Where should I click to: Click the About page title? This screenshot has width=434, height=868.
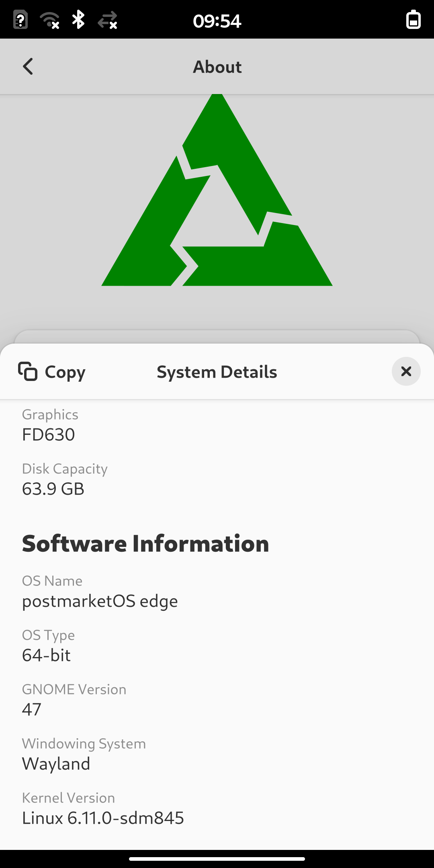click(x=217, y=67)
